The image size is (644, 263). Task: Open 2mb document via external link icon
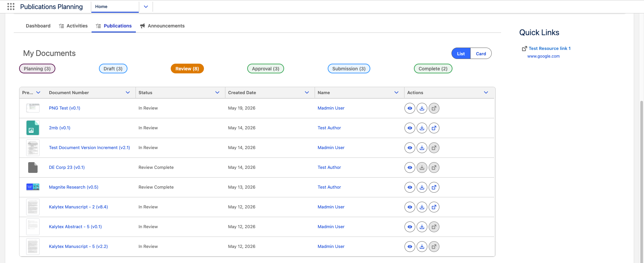pyautogui.click(x=434, y=128)
